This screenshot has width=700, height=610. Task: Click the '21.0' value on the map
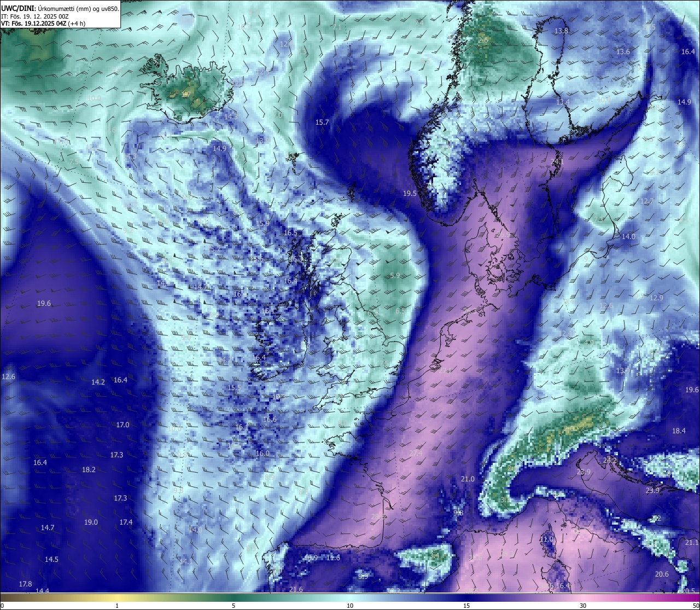pyautogui.click(x=468, y=479)
